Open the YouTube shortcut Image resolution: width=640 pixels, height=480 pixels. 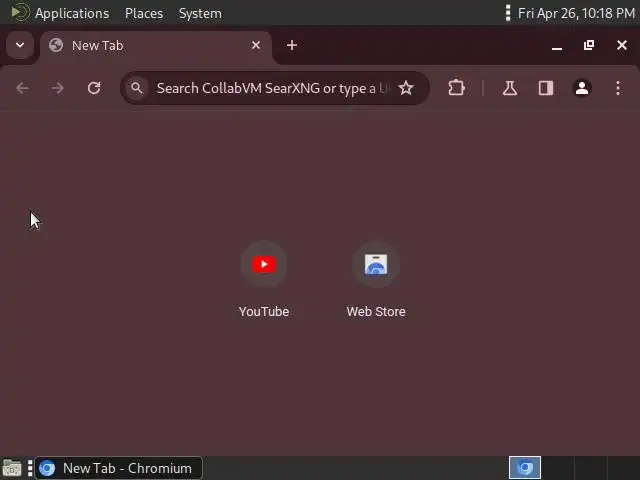pyautogui.click(x=264, y=280)
